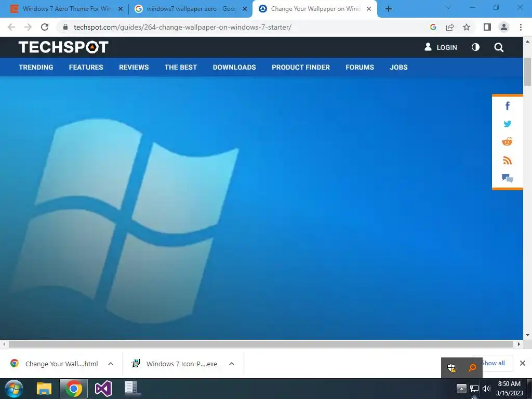Open the RSS feed icon

tap(507, 160)
